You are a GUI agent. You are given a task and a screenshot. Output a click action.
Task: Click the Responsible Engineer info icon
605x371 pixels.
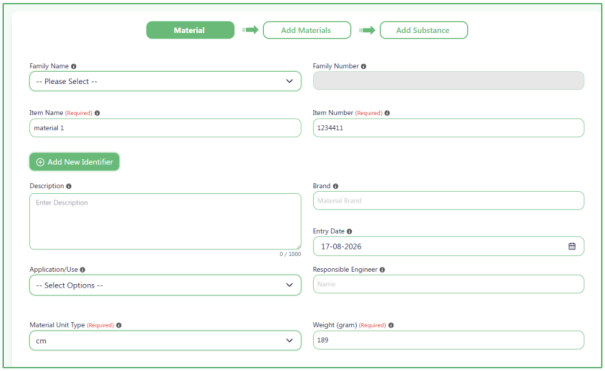(x=382, y=270)
